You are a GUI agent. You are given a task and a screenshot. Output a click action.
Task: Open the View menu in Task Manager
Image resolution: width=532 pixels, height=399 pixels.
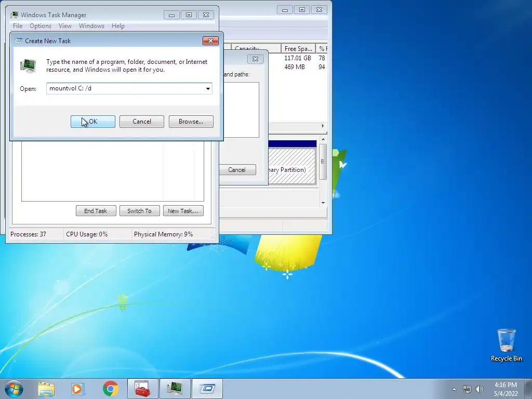click(65, 26)
